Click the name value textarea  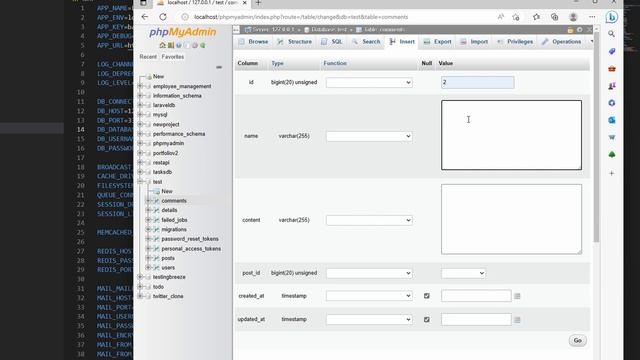click(x=511, y=135)
